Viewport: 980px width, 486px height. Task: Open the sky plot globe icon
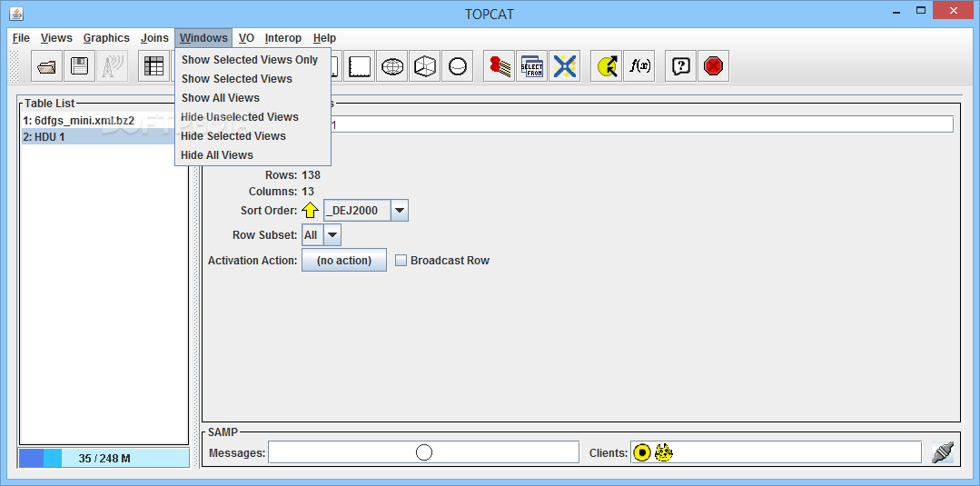click(391, 65)
